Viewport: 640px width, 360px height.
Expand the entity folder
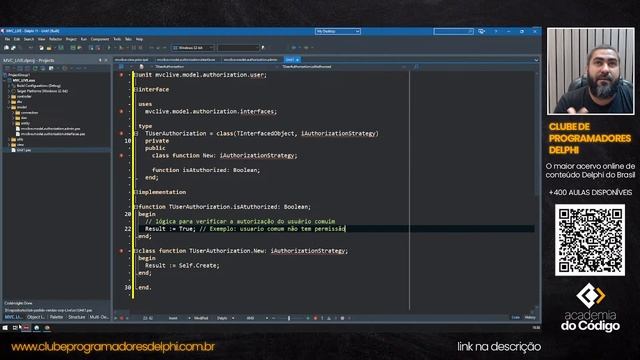point(13,123)
